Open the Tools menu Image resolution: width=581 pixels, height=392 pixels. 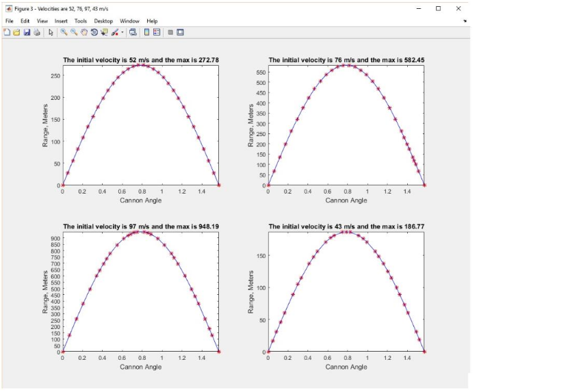(80, 21)
